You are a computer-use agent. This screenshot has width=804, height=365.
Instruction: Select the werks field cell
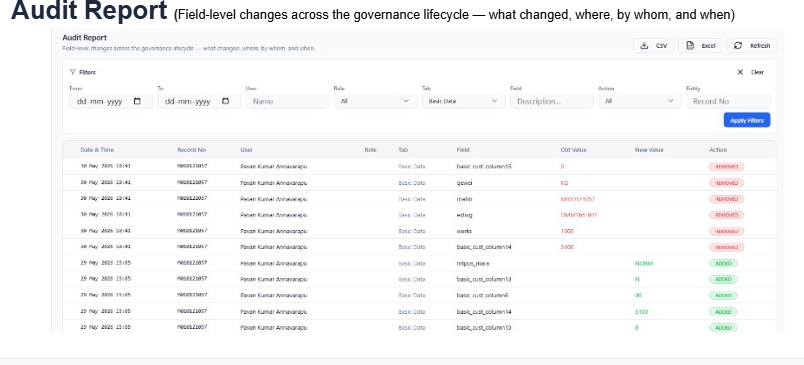464,231
